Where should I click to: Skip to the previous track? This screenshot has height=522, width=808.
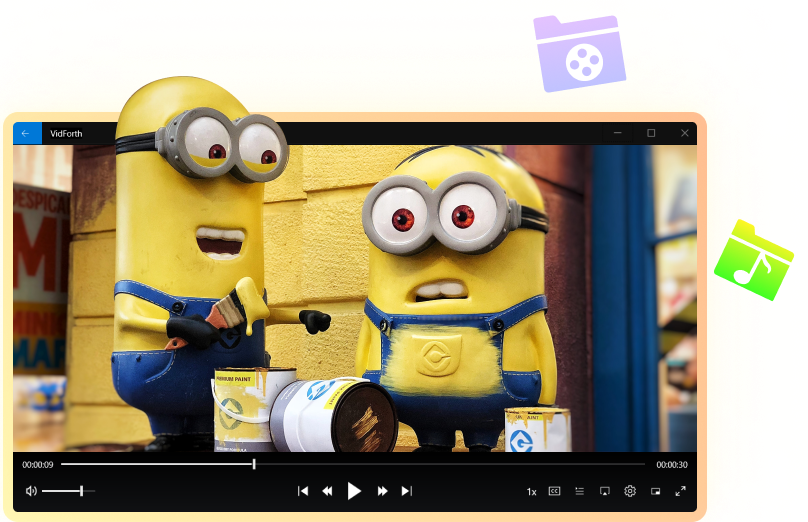point(303,491)
